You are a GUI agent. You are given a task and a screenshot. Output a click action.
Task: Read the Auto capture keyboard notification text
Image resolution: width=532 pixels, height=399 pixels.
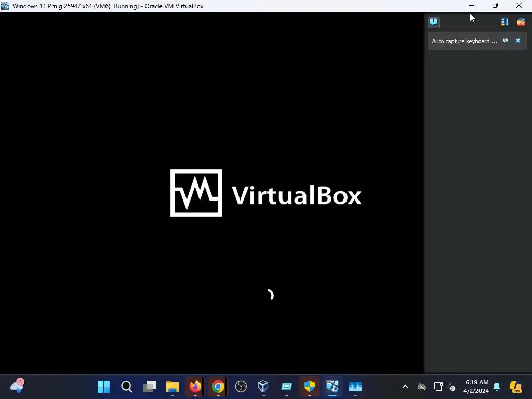[464, 41]
